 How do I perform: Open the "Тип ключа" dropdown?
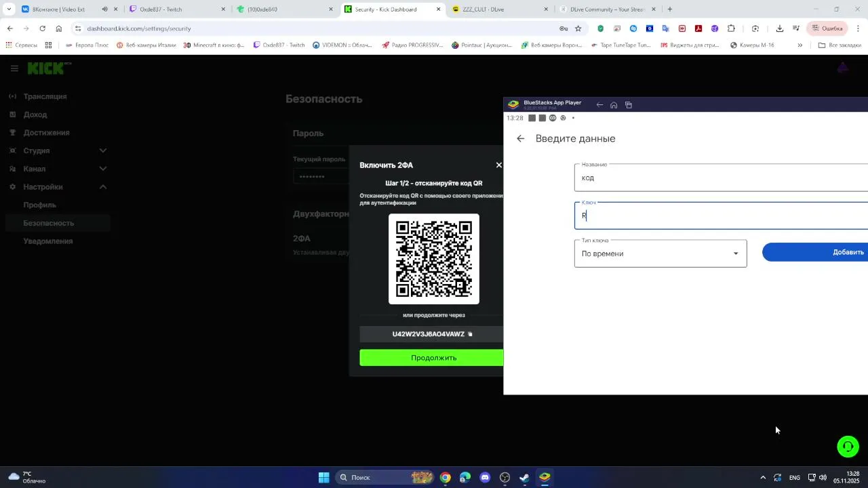click(660, 253)
